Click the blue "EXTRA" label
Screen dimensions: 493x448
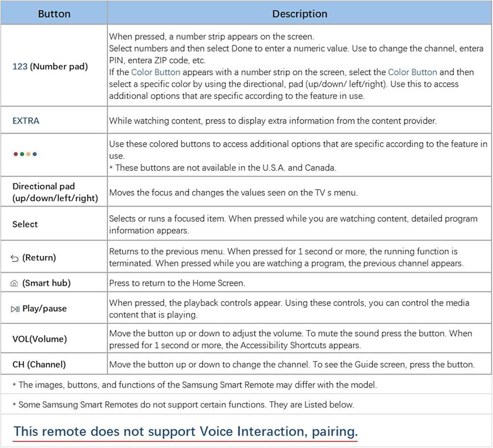tap(26, 121)
